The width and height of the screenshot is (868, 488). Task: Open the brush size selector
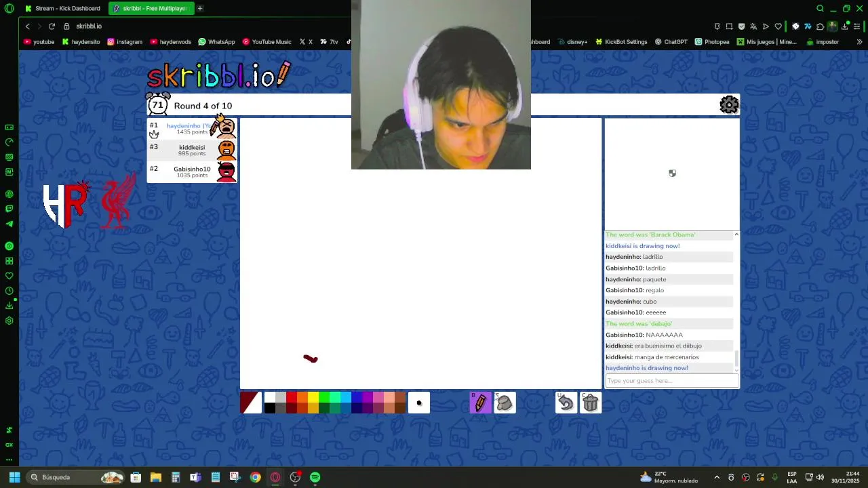[419, 403]
